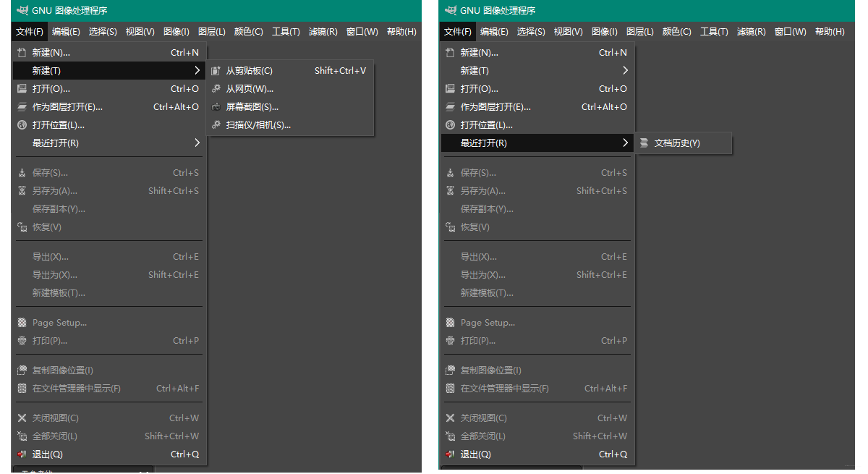Viewport: 868px width, 474px height.
Task: Click 复制图像位置(I) text in right window
Action: [x=491, y=371]
